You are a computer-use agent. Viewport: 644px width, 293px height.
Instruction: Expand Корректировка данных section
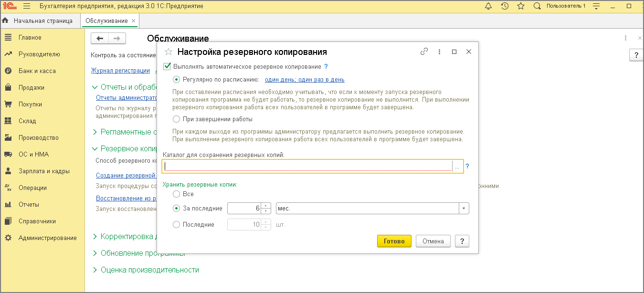coord(95,236)
